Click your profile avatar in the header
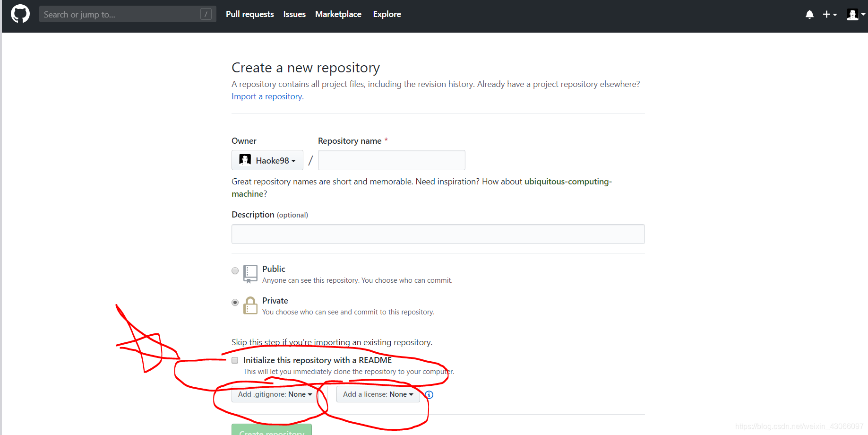The height and width of the screenshot is (435, 868). pos(853,14)
